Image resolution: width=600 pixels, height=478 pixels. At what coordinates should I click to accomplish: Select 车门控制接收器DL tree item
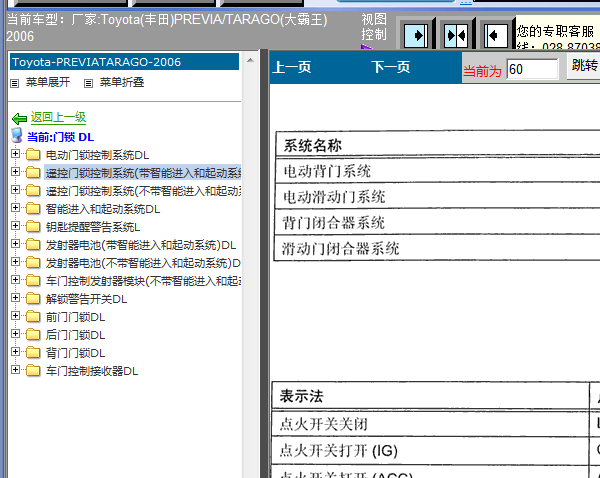coord(92,371)
